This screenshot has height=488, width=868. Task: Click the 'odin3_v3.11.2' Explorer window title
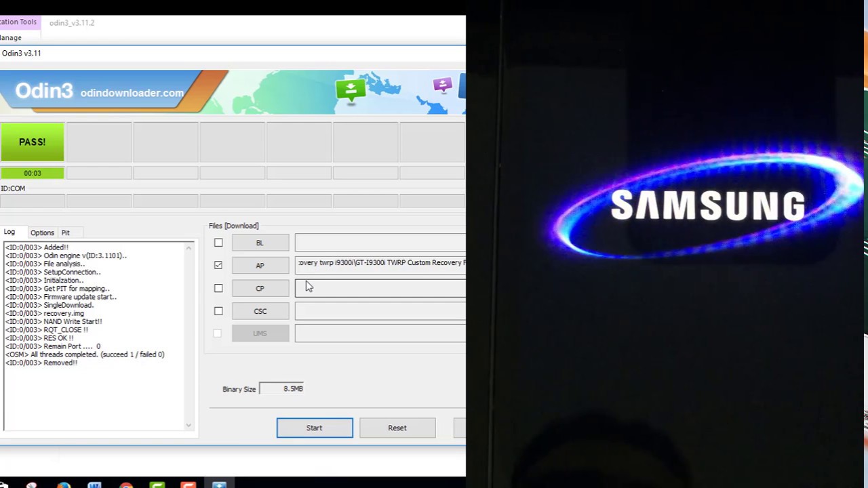coord(72,22)
